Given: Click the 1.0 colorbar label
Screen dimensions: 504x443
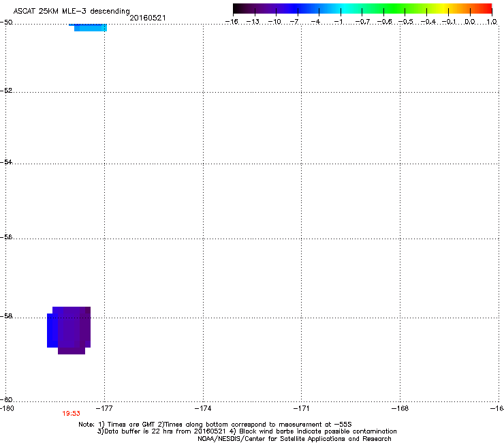Looking at the screenshot, I should [492, 22].
